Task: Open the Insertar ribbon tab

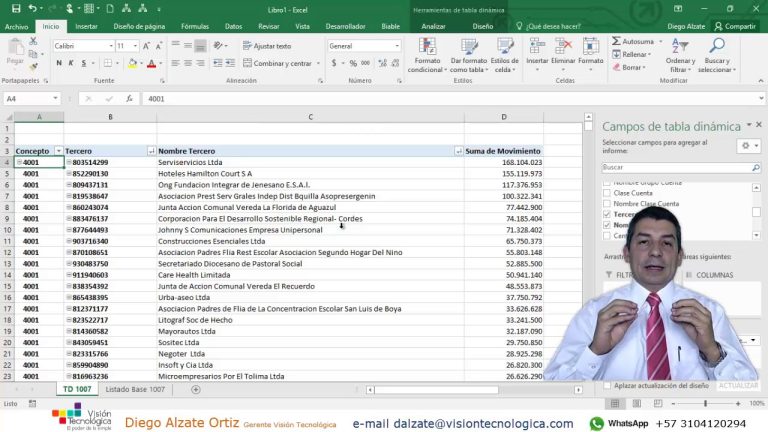Action: [x=86, y=27]
